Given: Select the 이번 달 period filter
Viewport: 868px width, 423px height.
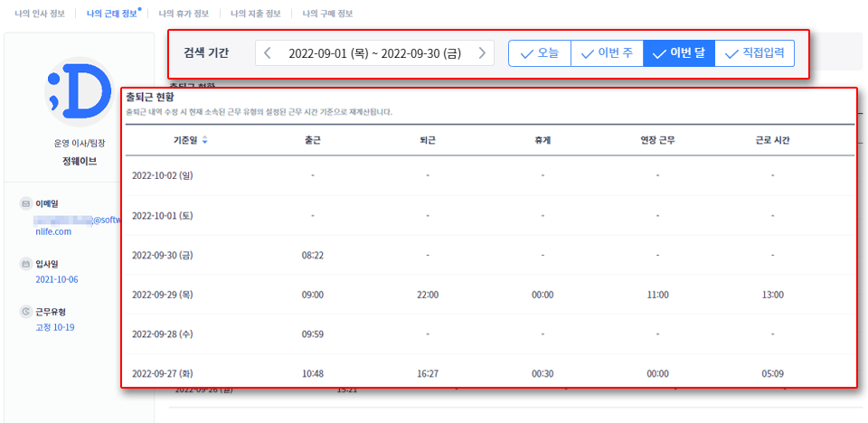Looking at the screenshot, I should click(679, 53).
